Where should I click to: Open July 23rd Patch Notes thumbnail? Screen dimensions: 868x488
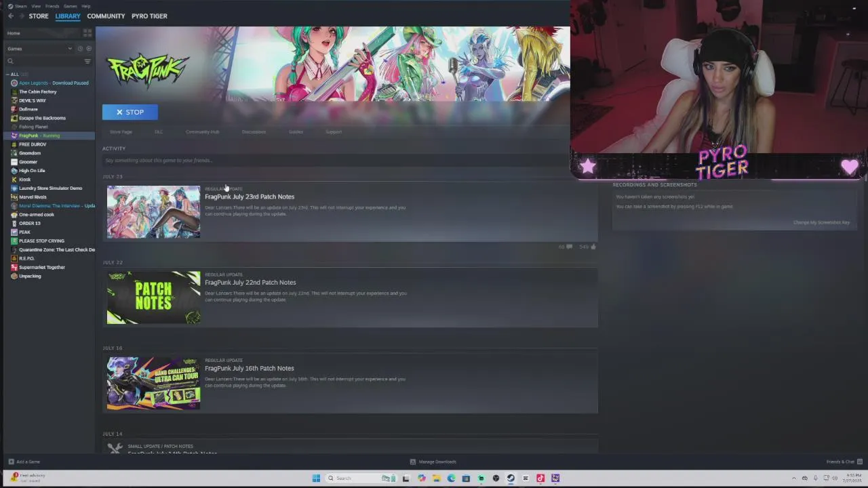[153, 212]
